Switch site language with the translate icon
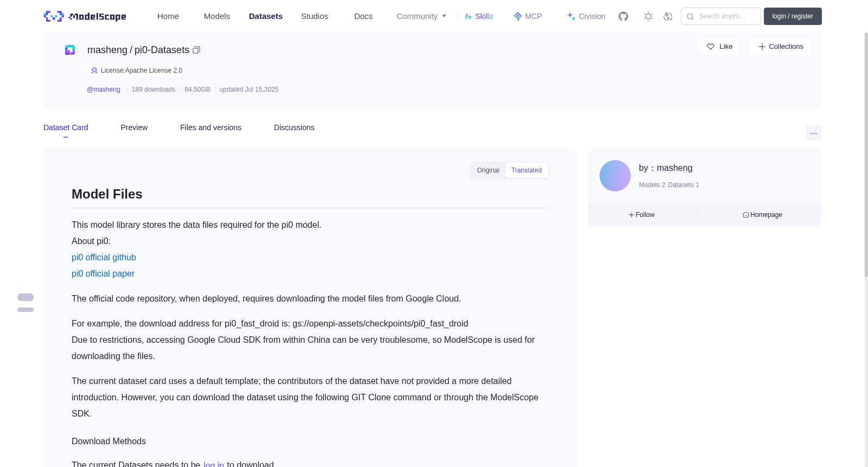868x467 pixels. [x=668, y=16]
